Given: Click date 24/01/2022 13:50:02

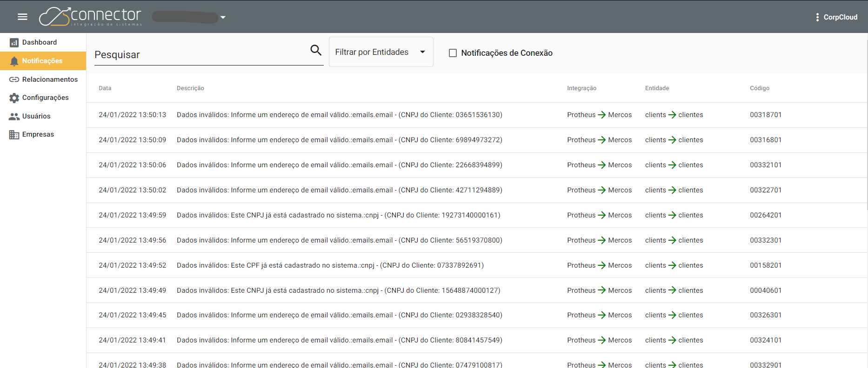Looking at the screenshot, I should tap(132, 190).
